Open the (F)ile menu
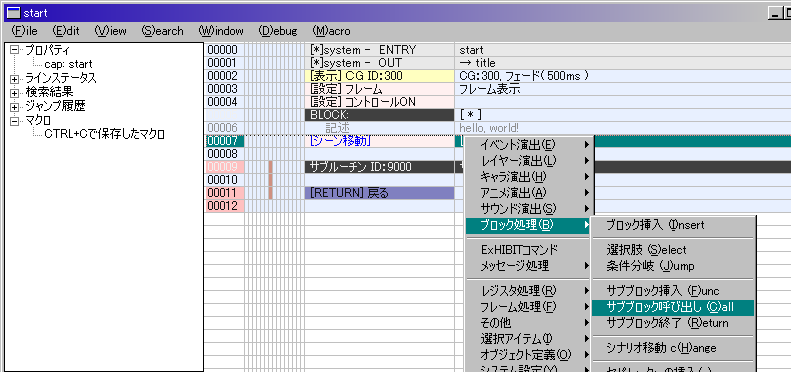This screenshot has height=372, width=791. (x=24, y=31)
